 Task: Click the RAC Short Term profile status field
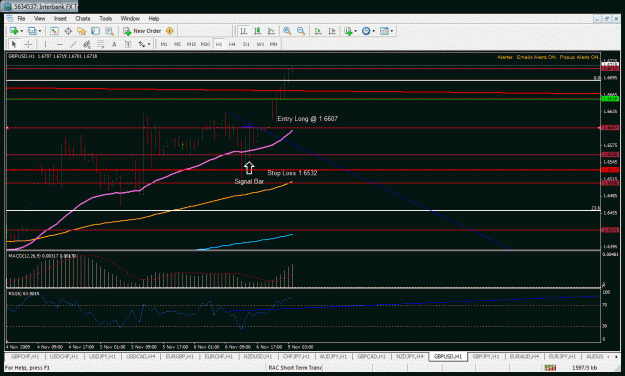pos(295,368)
